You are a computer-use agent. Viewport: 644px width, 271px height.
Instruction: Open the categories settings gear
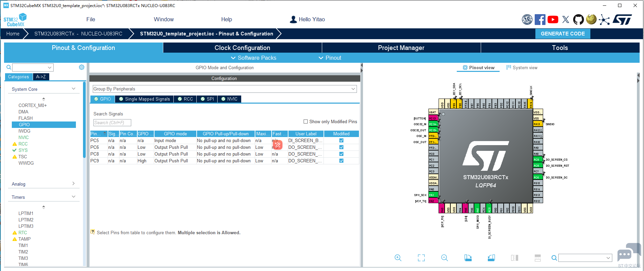[82, 67]
